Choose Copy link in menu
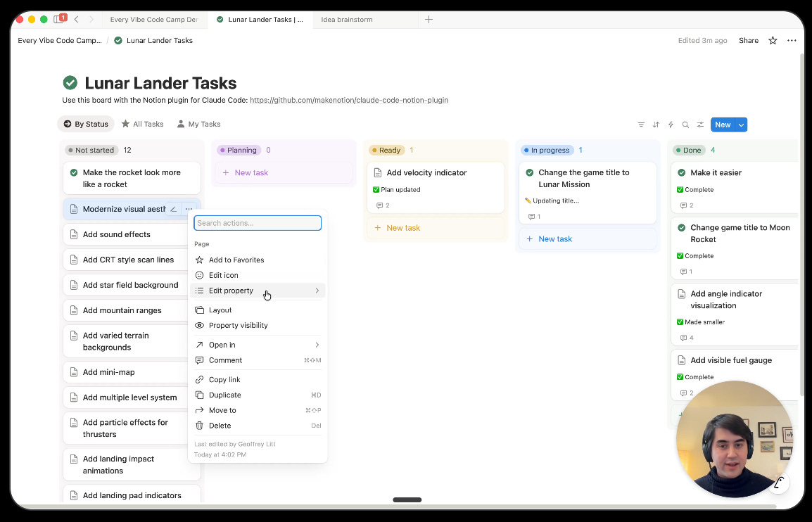 pyautogui.click(x=258, y=380)
